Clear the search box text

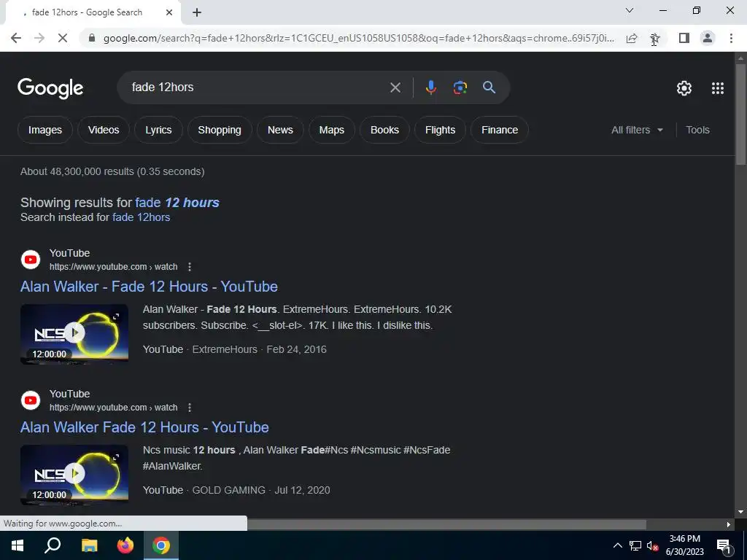click(395, 87)
